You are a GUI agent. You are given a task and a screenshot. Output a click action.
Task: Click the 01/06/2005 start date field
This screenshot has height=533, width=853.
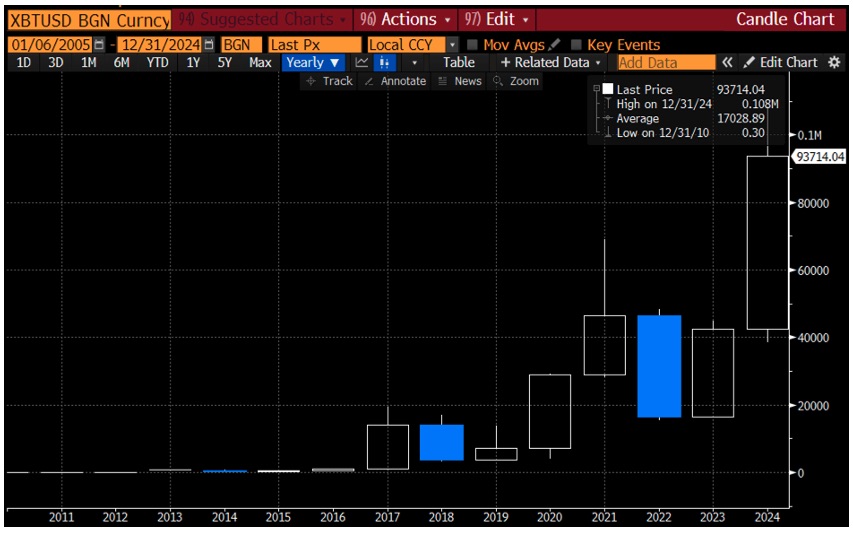coord(51,45)
